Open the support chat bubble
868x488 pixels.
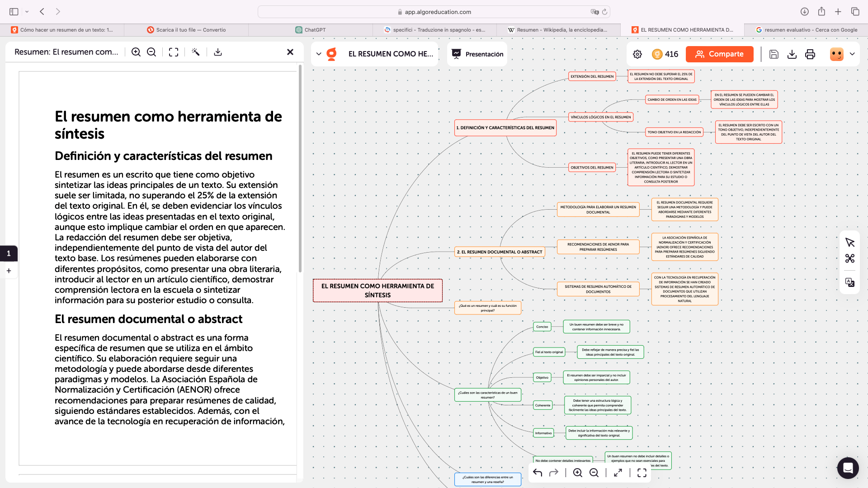(848, 468)
